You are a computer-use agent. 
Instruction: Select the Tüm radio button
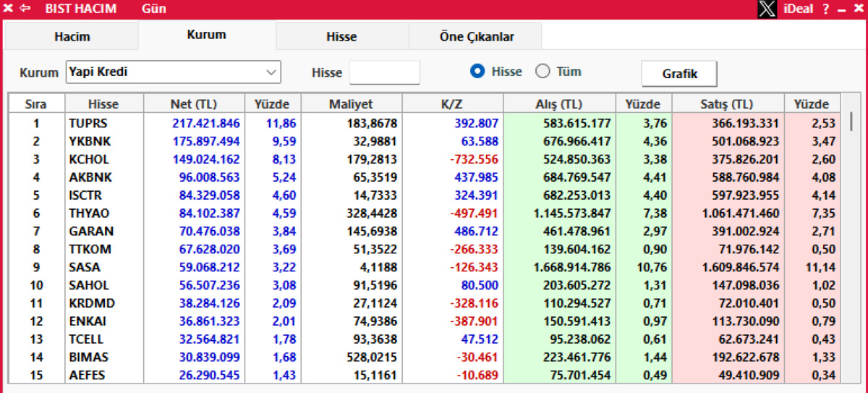[542, 72]
